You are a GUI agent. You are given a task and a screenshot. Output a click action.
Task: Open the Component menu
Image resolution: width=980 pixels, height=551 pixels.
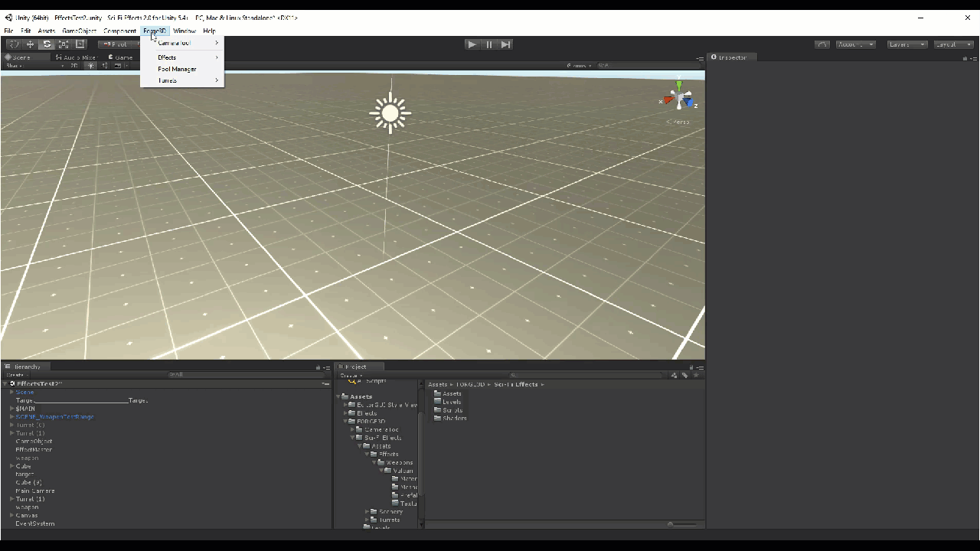[120, 31]
